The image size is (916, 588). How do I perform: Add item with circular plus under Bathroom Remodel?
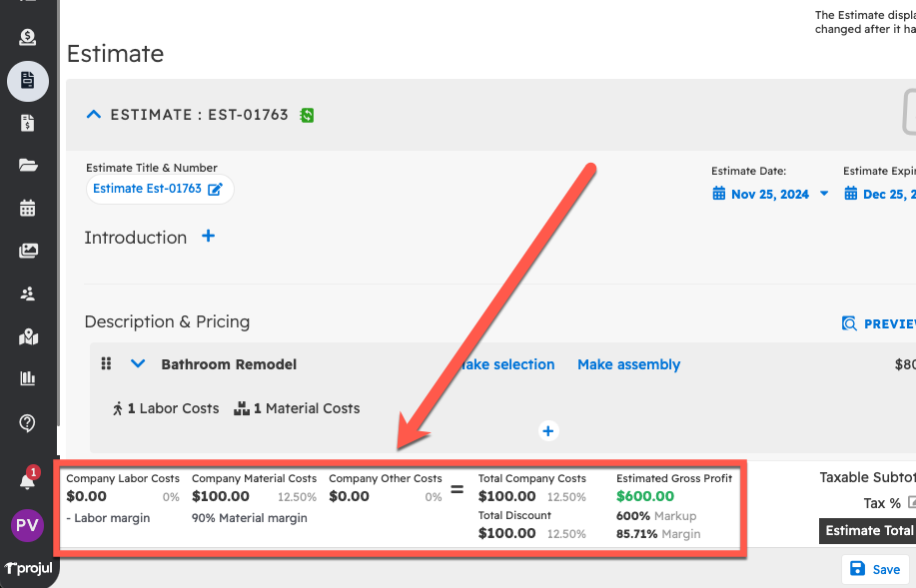coord(547,431)
